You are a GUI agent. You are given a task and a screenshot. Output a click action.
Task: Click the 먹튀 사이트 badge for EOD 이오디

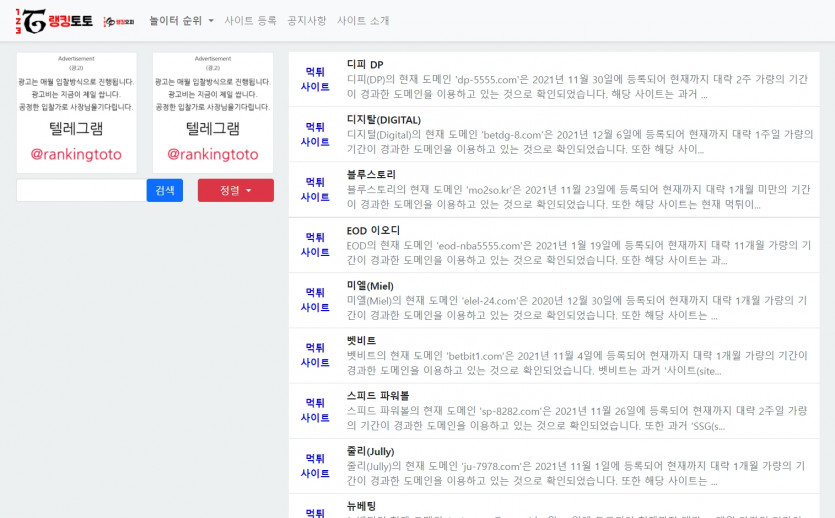(315, 245)
